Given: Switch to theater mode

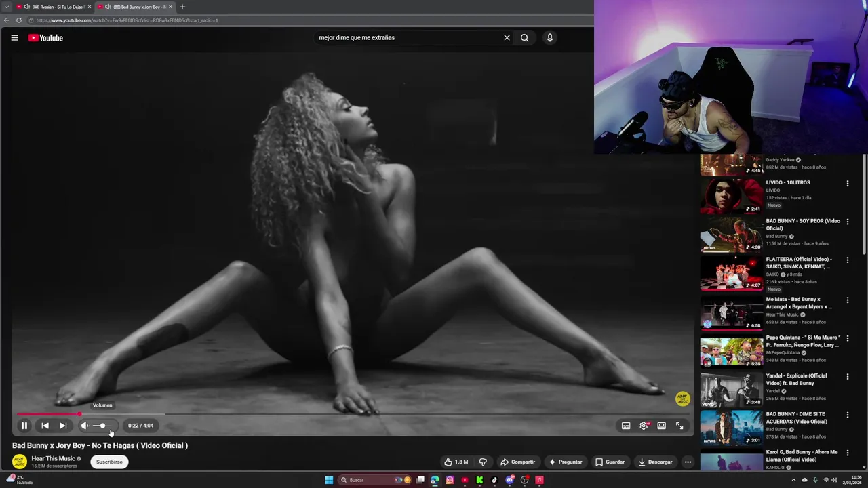Looking at the screenshot, I should pos(661,426).
